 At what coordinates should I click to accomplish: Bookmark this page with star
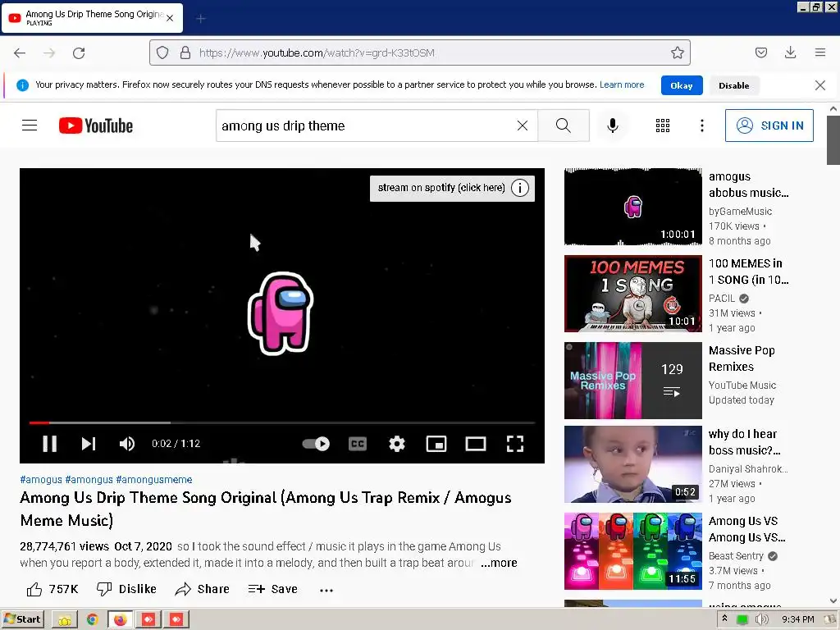pyautogui.click(x=677, y=52)
